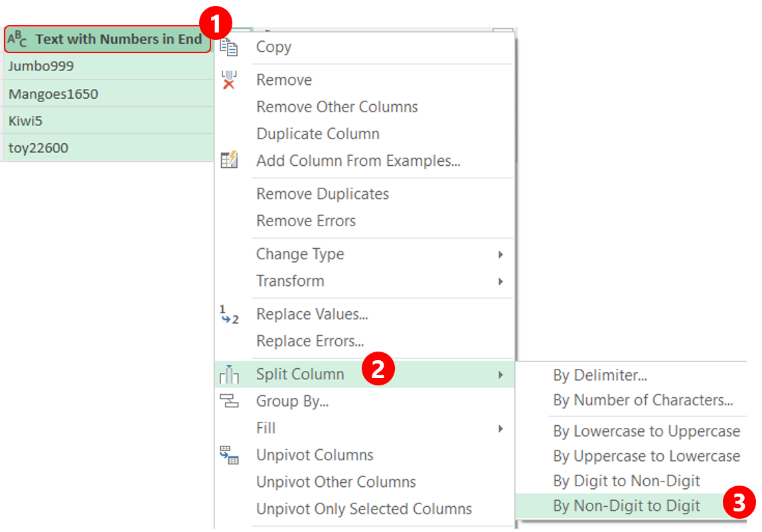Pick By Digit to Non-Digit option
This screenshot has width=762, height=532.
tap(626, 481)
